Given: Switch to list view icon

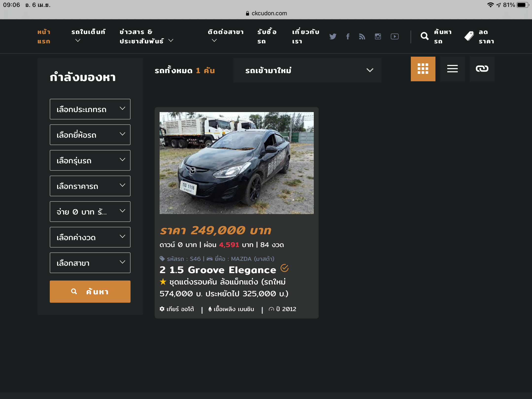Looking at the screenshot, I should (452, 69).
